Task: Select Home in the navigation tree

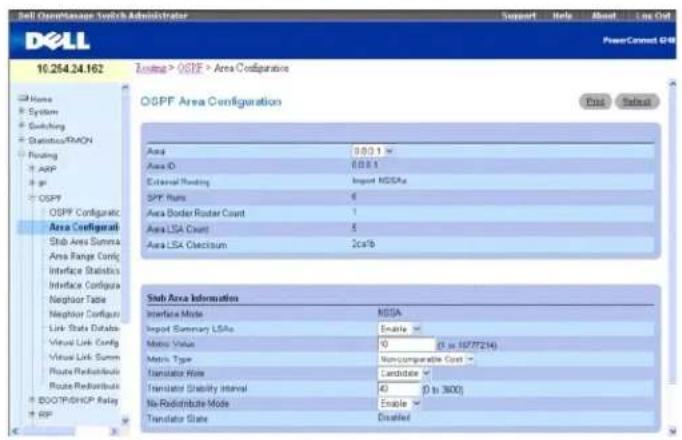Action: pos(40,99)
